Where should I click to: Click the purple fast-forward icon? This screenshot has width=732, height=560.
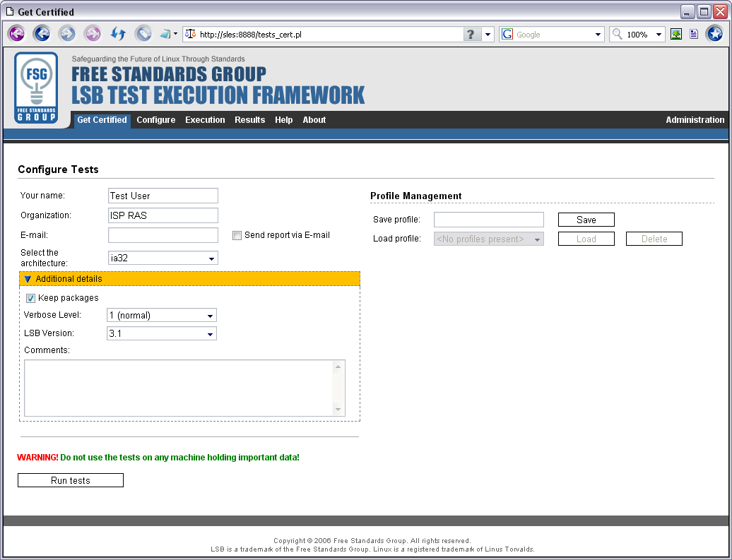point(93,34)
